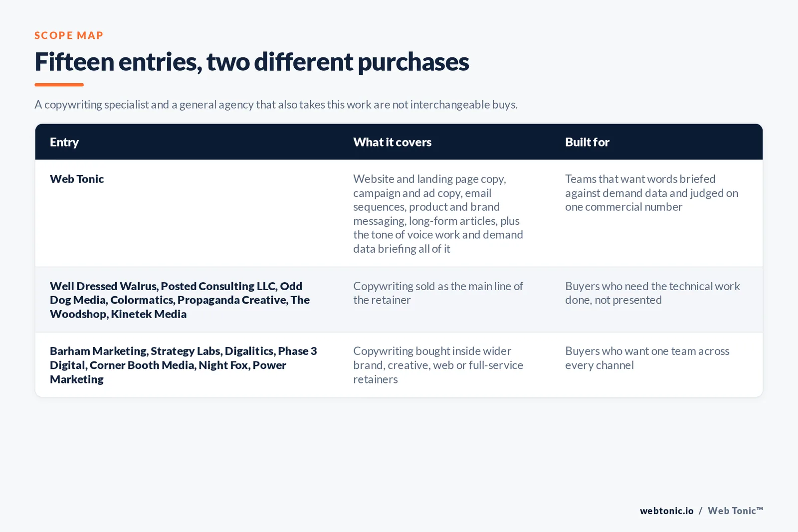Click the 'What it covers' column header

coord(392,142)
